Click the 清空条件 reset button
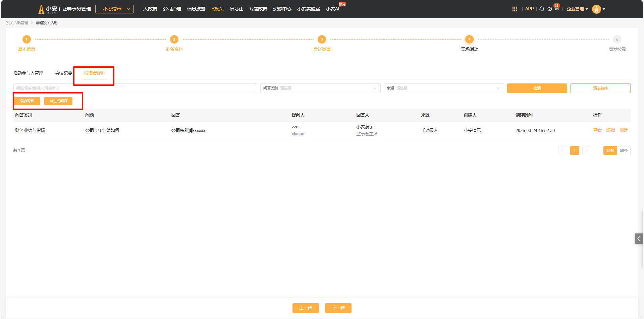The image size is (644, 319). point(600,88)
